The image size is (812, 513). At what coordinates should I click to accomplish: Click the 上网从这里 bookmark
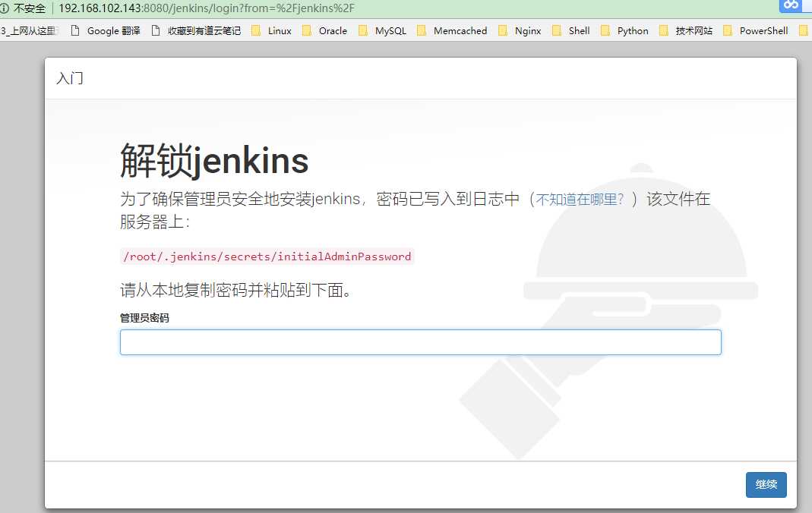30,31
